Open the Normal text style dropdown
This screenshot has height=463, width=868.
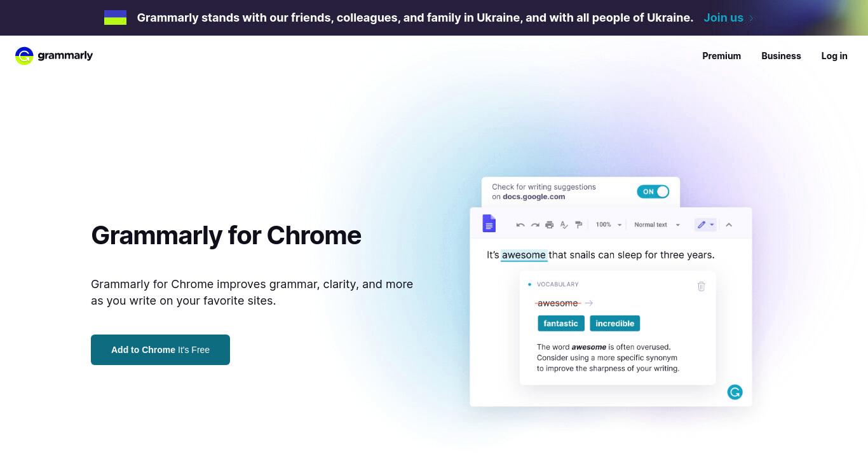tap(657, 225)
